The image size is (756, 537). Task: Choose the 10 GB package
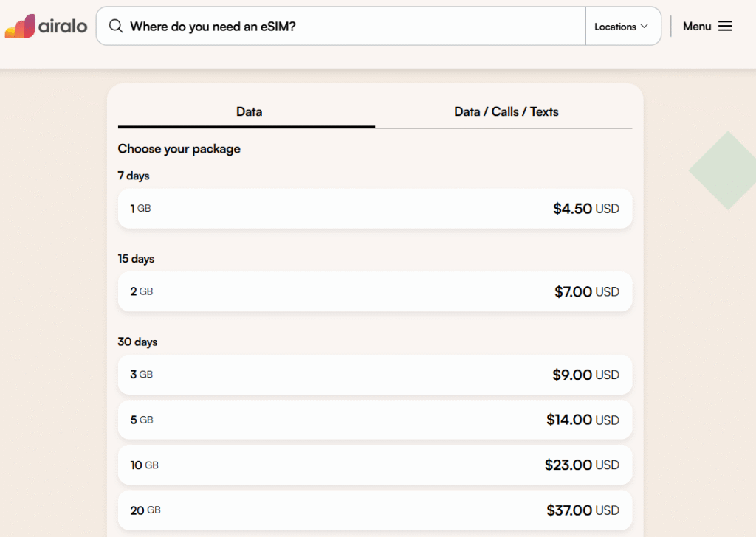coord(374,465)
